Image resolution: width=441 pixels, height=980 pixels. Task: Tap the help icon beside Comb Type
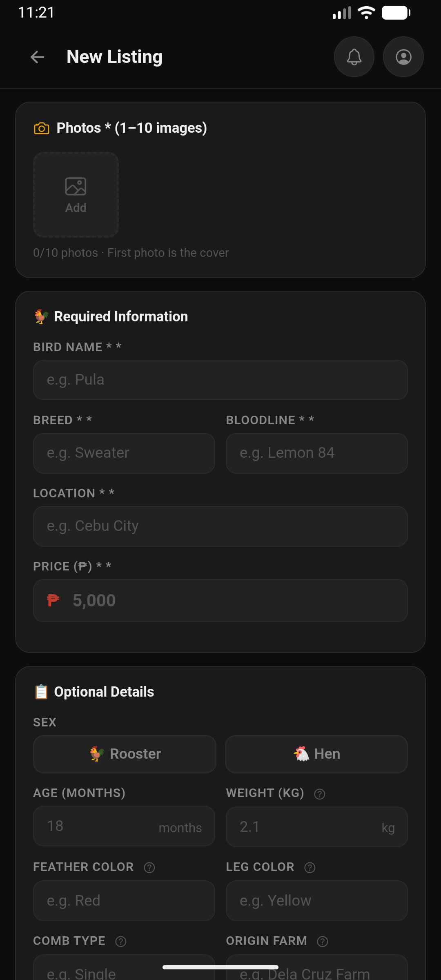point(120,940)
